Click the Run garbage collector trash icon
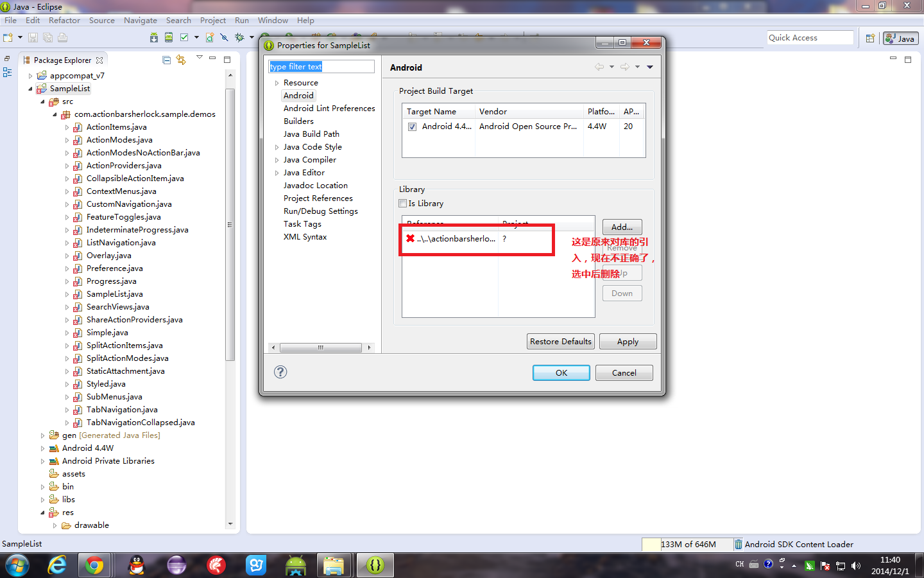Viewport: 924px width, 578px height. click(738, 544)
